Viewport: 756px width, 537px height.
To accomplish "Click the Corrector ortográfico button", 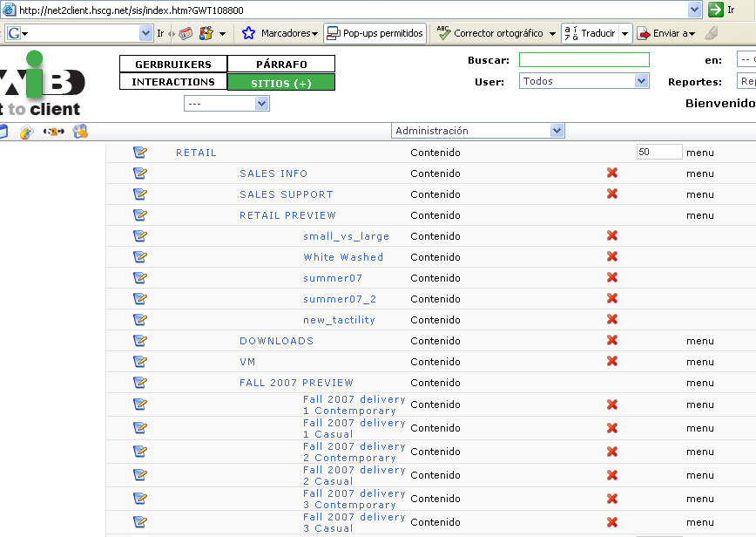I will pyautogui.click(x=490, y=33).
